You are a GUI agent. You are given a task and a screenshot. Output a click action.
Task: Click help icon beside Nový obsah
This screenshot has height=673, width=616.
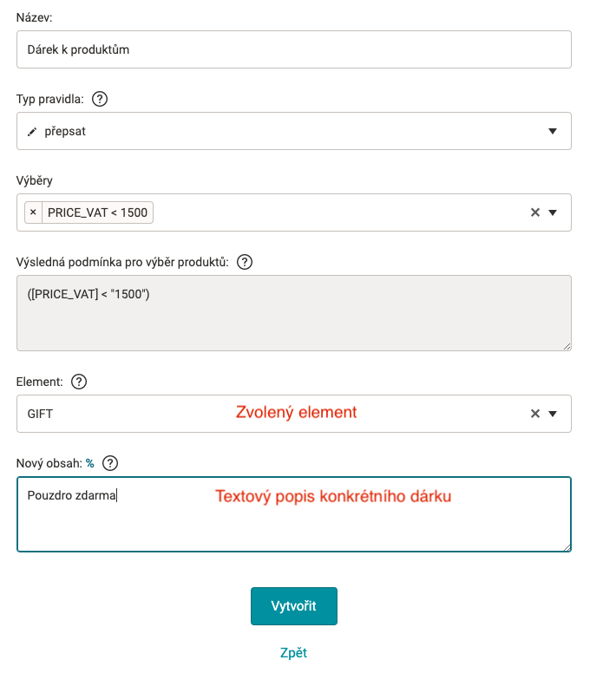point(110,463)
